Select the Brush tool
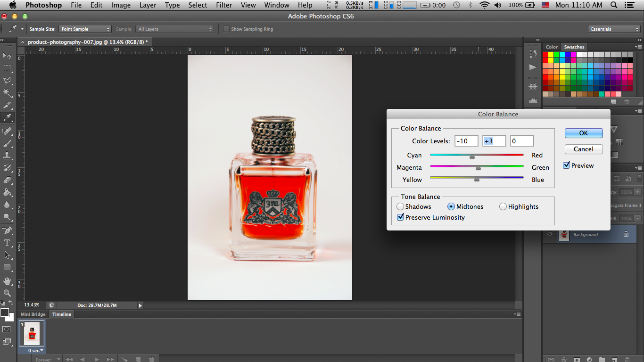The width and height of the screenshot is (644, 362). (7, 143)
